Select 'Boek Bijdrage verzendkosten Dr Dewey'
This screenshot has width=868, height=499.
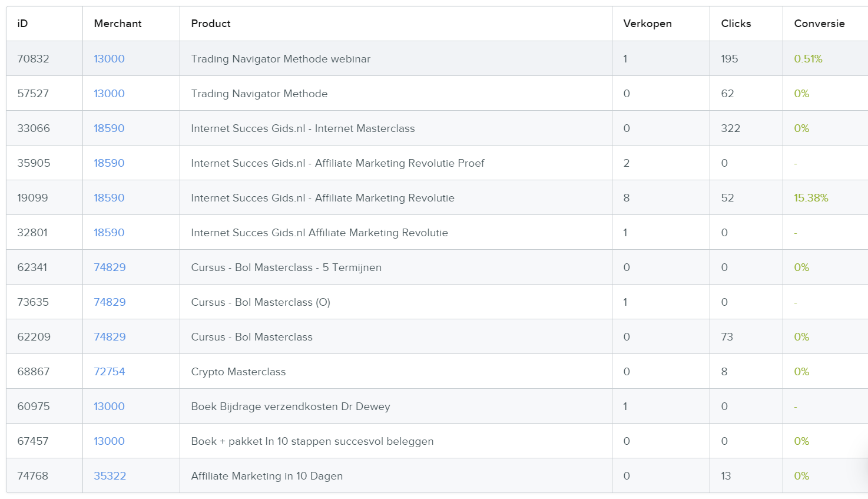pyautogui.click(x=290, y=407)
